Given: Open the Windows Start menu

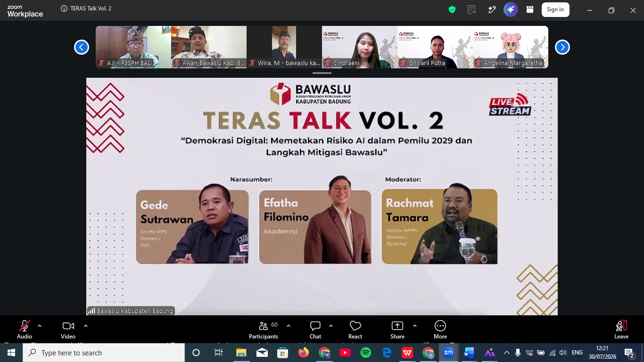Looking at the screenshot, I should (11, 353).
